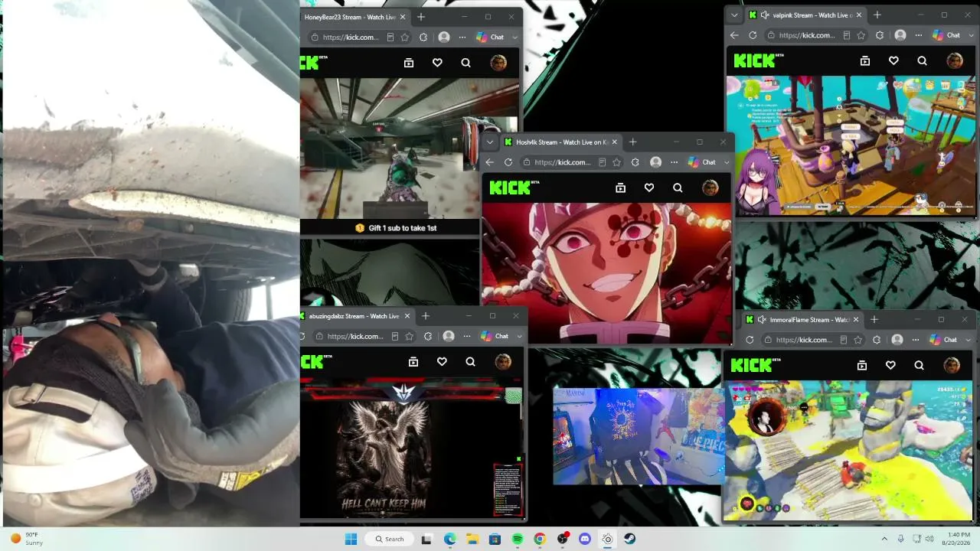This screenshot has height=551, width=980.
Task: Click Kick logo in Hosh4k window
Action: (x=514, y=187)
